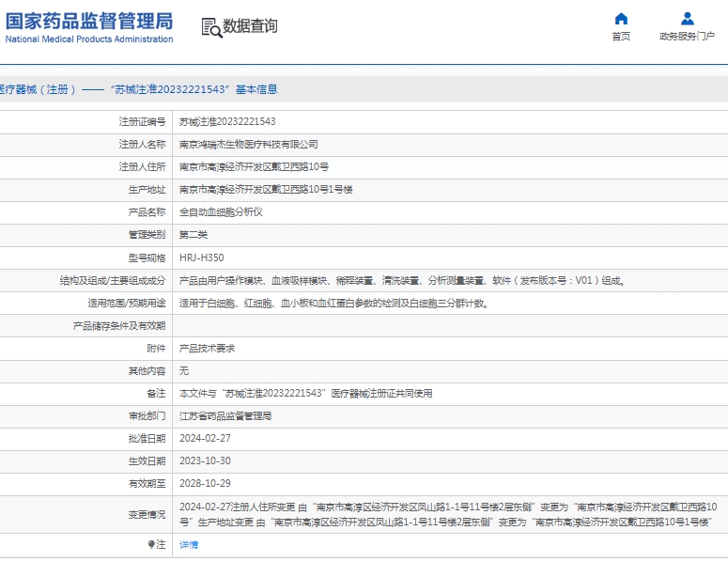Click the 型号规格 row label
Viewport: 728px width, 562px height.
point(147,258)
